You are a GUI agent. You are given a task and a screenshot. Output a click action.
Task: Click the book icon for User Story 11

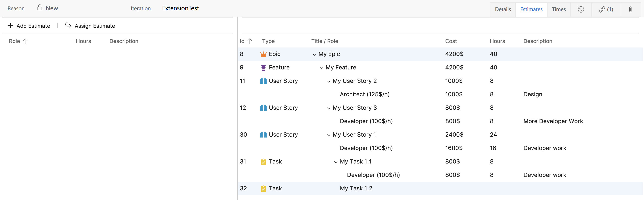click(263, 81)
